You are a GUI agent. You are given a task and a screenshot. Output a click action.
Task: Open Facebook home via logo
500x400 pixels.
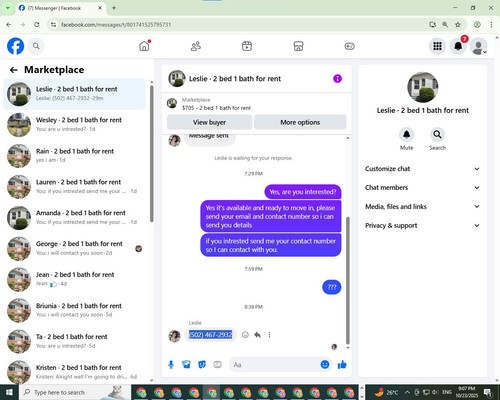pyautogui.click(x=15, y=46)
